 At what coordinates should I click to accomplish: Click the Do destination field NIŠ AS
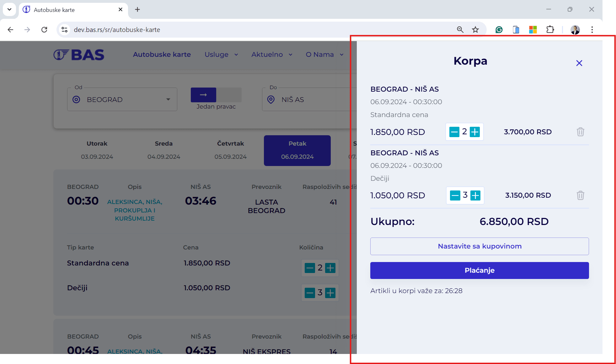[309, 99]
